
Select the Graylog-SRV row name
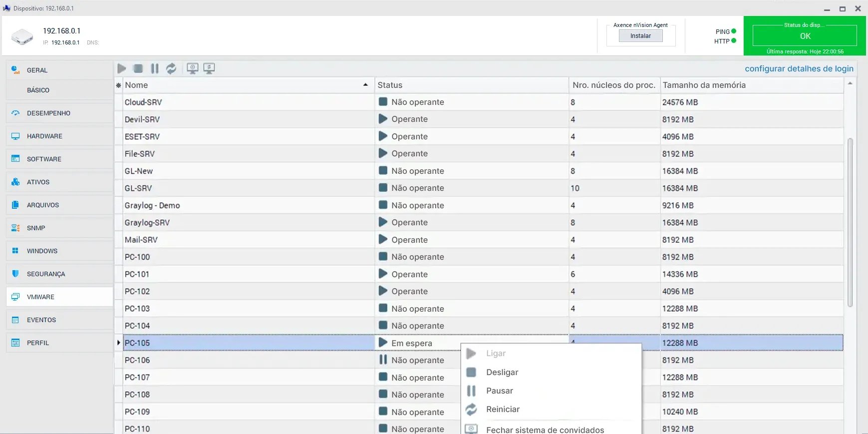[147, 222]
